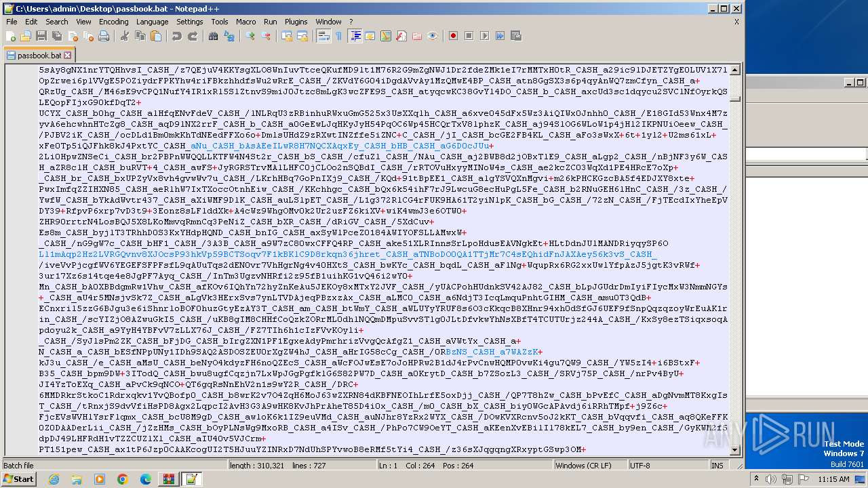This screenshot has width=868, height=488.
Task: Click the Cut scissors icon
Action: tap(125, 36)
